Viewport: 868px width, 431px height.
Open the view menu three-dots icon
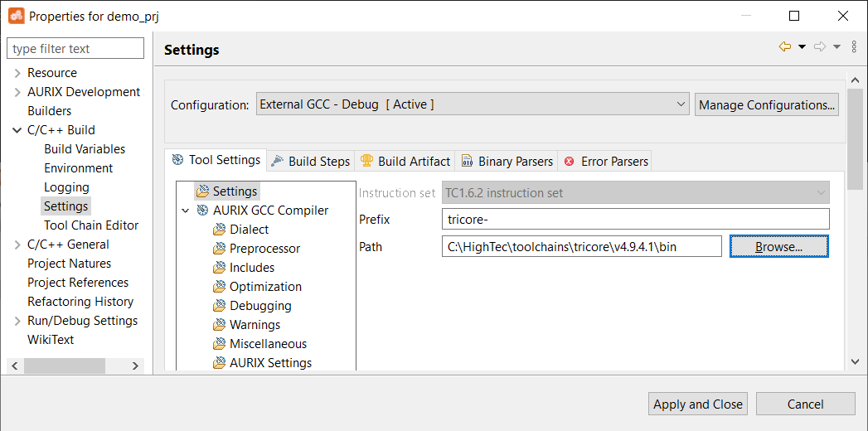854,47
